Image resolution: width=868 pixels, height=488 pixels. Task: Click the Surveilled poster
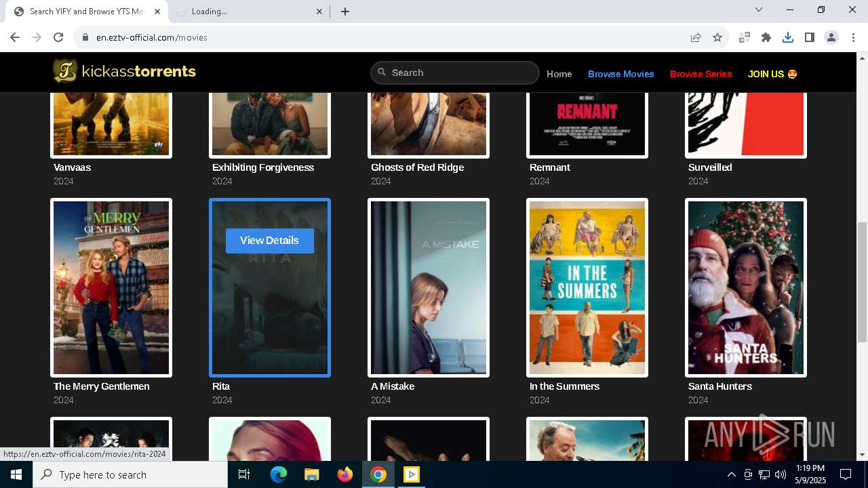pyautogui.click(x=746, y=125)
